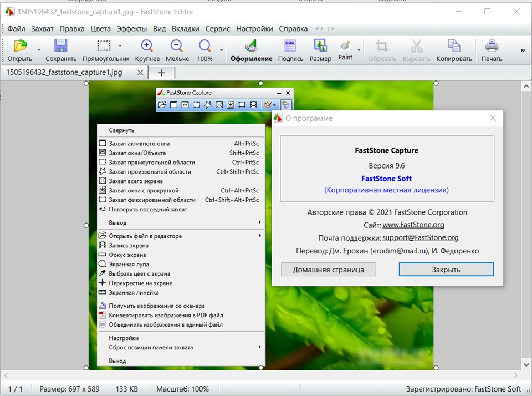The image size is (532, 396).
Task: Expand the Вывод submenu
Action: 259,222
